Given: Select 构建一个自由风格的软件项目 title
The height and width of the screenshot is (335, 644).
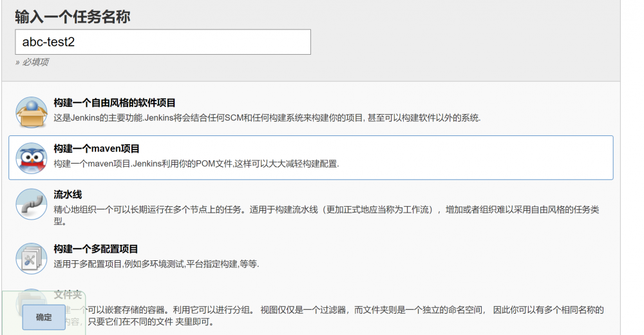Looking at the screenshot, I should tap(115, 103).
